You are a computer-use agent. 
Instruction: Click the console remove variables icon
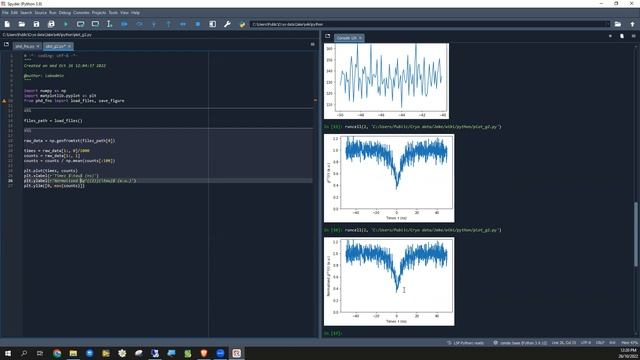(x=622, y=36)
